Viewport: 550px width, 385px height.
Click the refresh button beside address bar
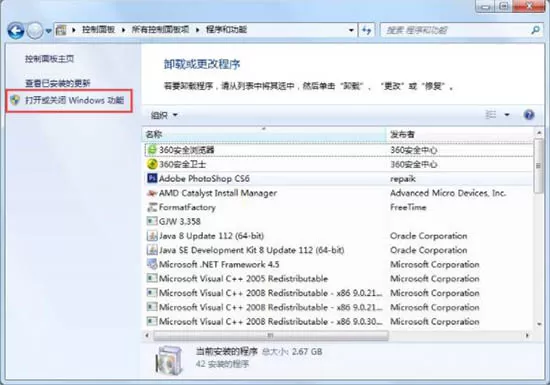coord(367,30)
